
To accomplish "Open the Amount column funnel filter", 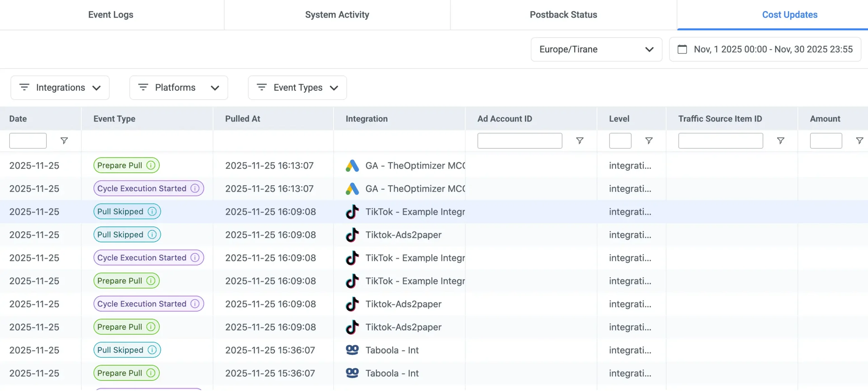I will [860, 141].
